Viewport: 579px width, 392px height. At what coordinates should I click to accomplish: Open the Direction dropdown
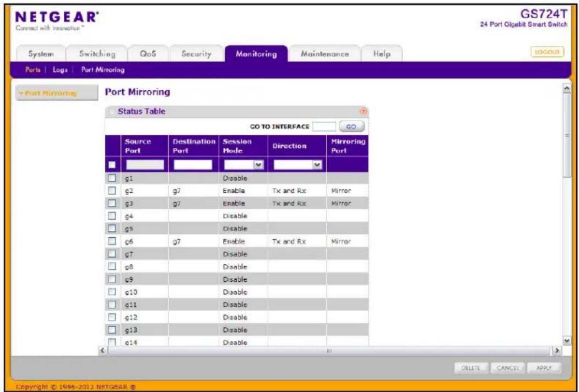[x=297, y=165]
